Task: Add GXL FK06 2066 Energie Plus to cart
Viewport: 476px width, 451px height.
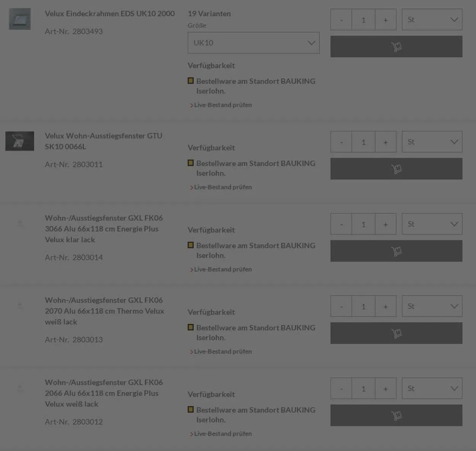Action: click(396, 415)
